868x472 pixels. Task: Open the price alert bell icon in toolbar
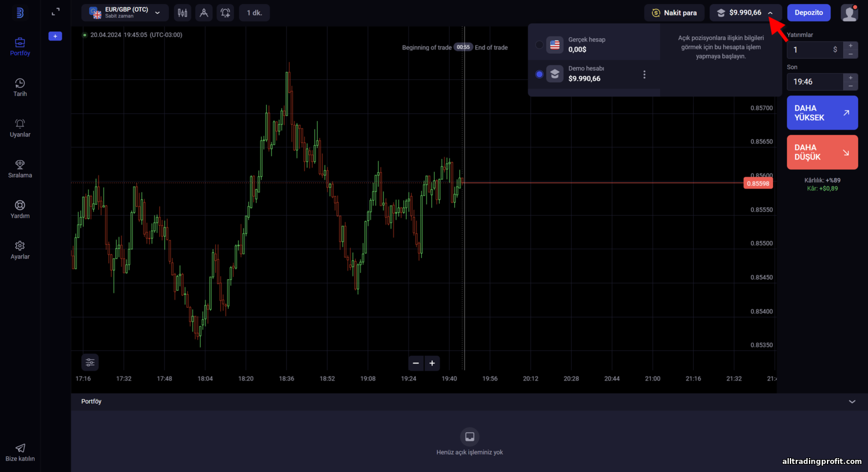click(225, 13)
